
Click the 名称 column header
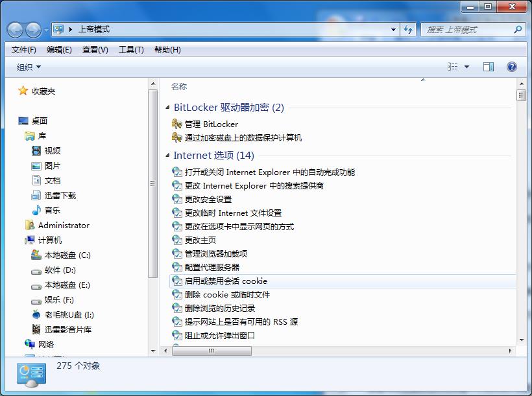[179, 87]
